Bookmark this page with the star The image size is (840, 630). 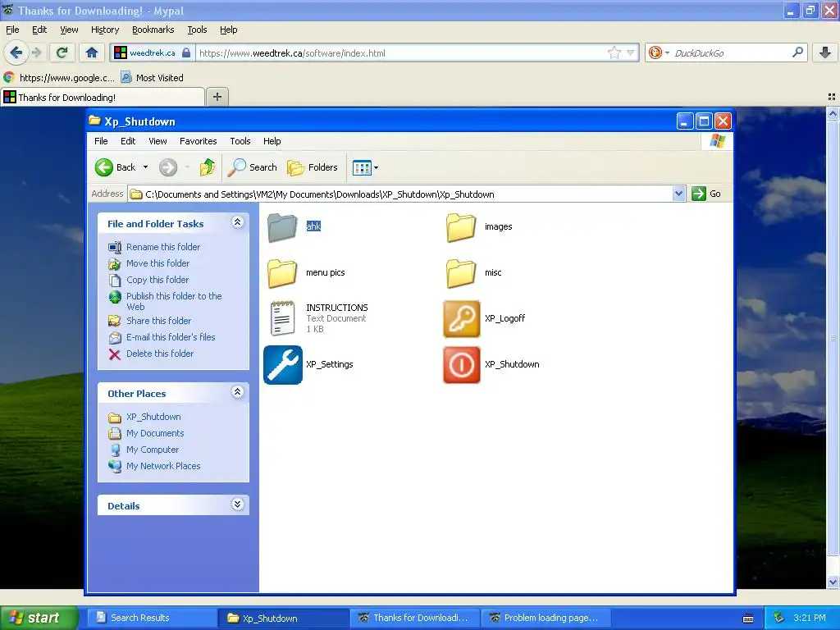614,52
